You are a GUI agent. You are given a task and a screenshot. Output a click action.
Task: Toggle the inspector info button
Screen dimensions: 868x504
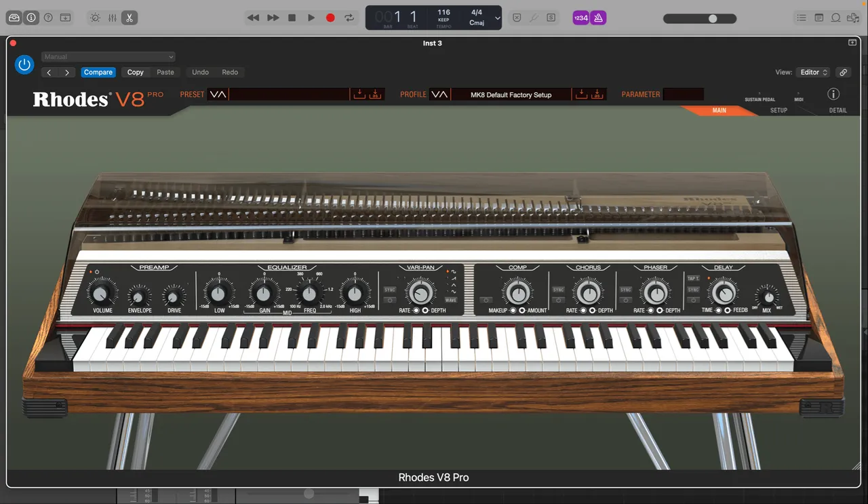pyautogui.click(x=31, y=18)
